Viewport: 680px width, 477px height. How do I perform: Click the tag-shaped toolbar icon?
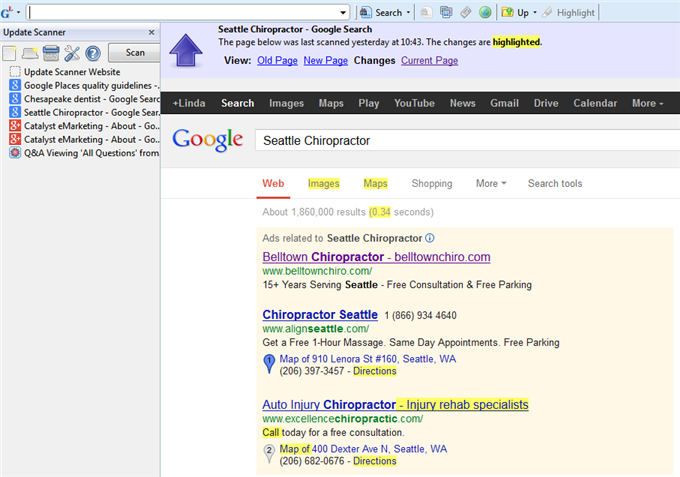click(465, 13)
